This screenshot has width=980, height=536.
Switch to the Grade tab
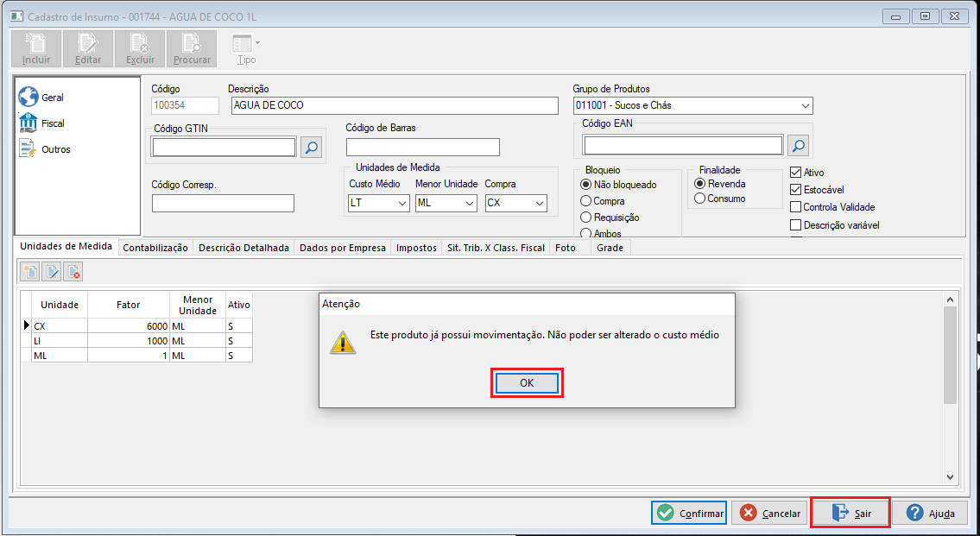tap(610, 248)
